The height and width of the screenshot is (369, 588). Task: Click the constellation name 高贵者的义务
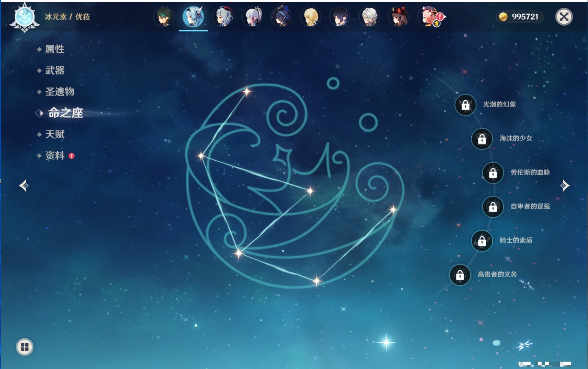[497, 274]
